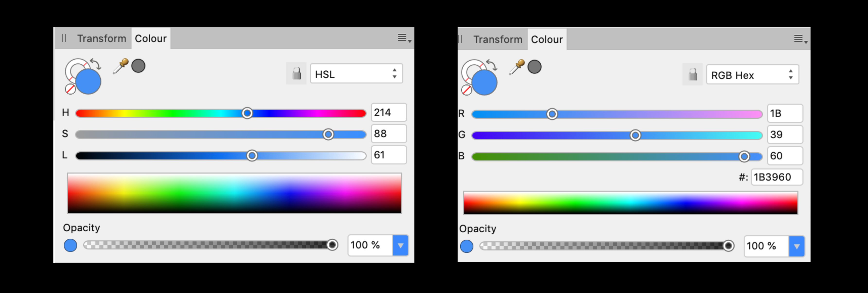Open opacity percentage dropdown arrow in RGB Hex panel
This screenshot has width=868, height=293.
[x=797, y=246]
